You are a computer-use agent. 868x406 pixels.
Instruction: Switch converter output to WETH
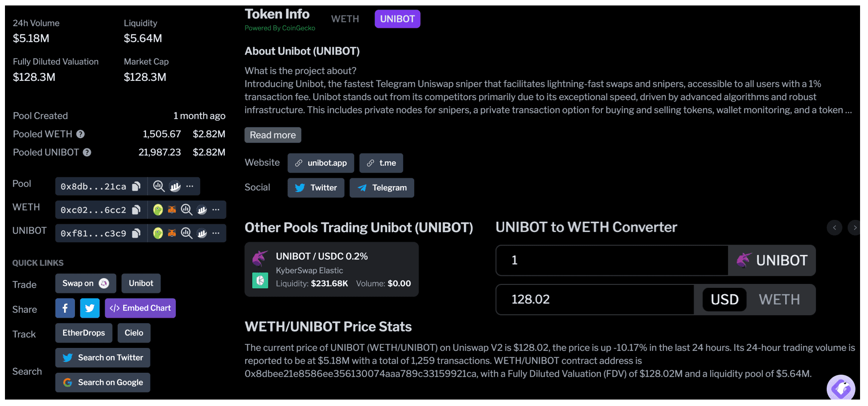(779, 300)
